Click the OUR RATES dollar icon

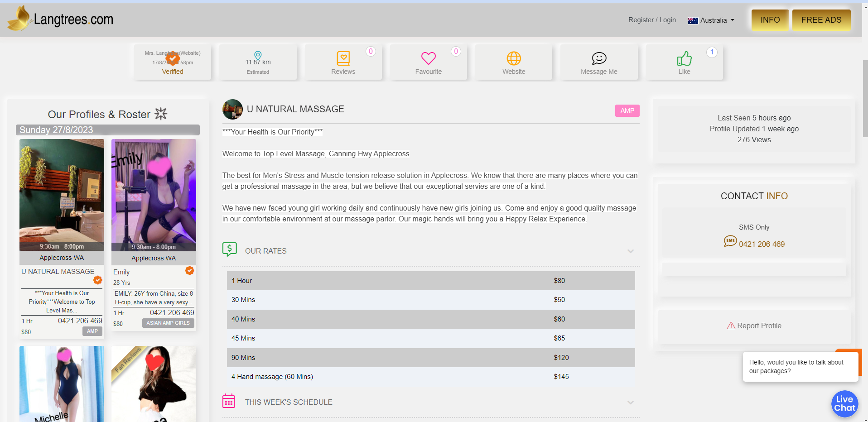click(x=230, y=249)
